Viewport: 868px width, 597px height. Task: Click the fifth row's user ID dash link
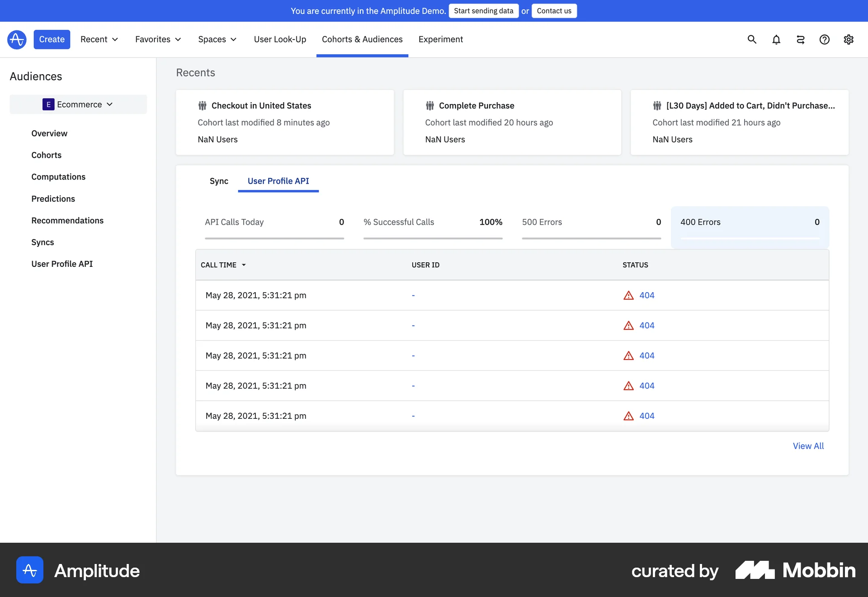pyautogui.click(x=413, y=416)
